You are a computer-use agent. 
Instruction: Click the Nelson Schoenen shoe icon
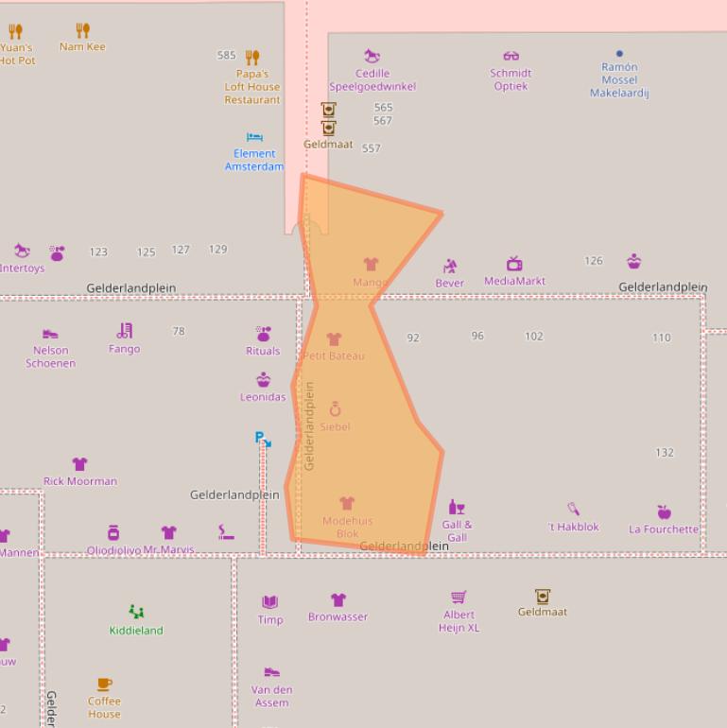click(x=50, y=334)
